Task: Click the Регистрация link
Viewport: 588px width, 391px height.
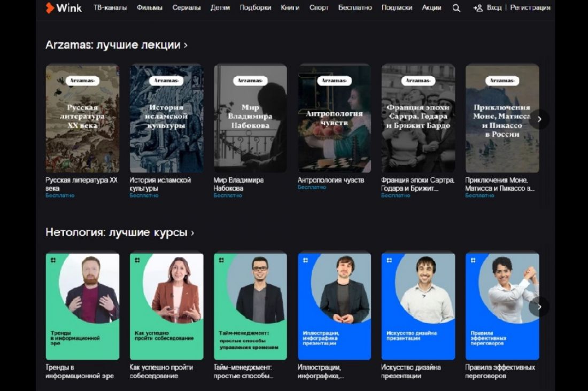Action: point(530,8)
